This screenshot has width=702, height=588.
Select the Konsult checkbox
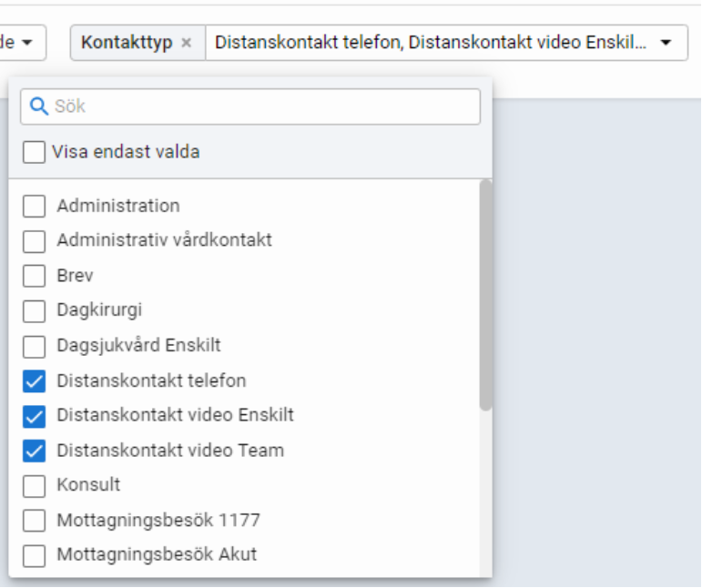click(34, 485)
